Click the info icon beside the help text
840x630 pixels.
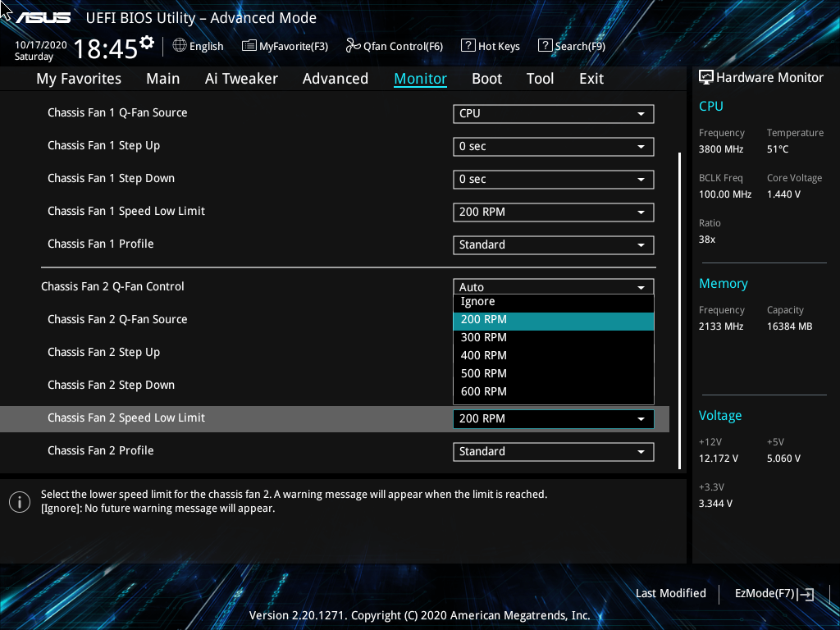[x=20, y=502]
